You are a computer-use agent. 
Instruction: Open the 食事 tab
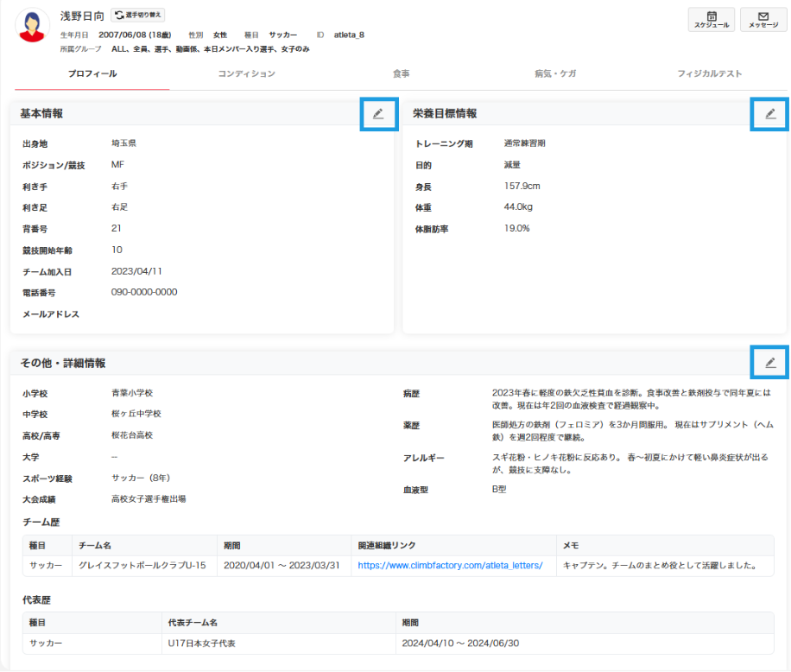[x=401, y=74]
